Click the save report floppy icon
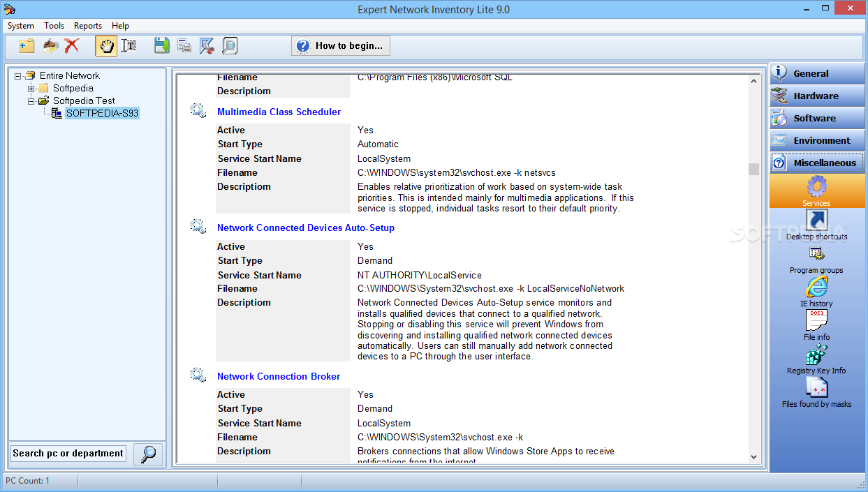The height and width of the screenshot is (492, 868). coord(162,46)
